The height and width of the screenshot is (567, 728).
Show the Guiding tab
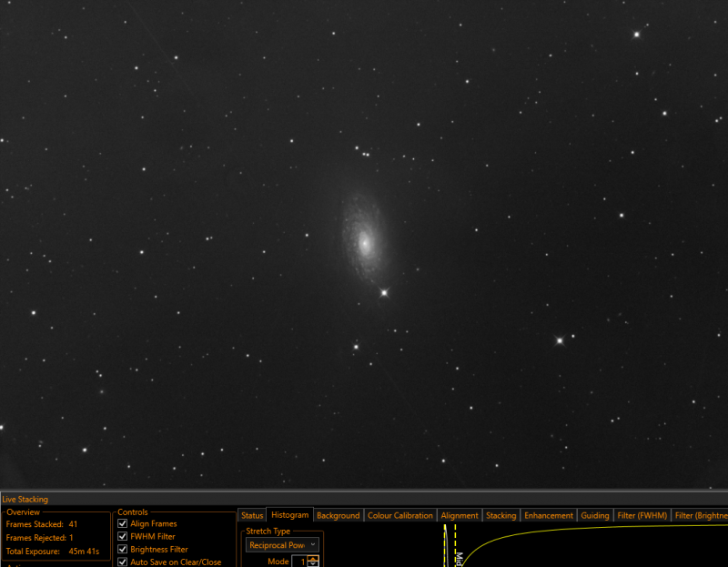pyautogui.click(x=595, y=515)
